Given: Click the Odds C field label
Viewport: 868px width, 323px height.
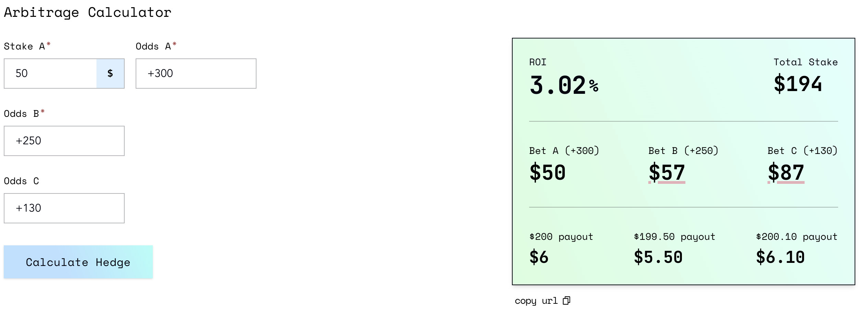Looking at the screenshot, I should tap(21, 181).
